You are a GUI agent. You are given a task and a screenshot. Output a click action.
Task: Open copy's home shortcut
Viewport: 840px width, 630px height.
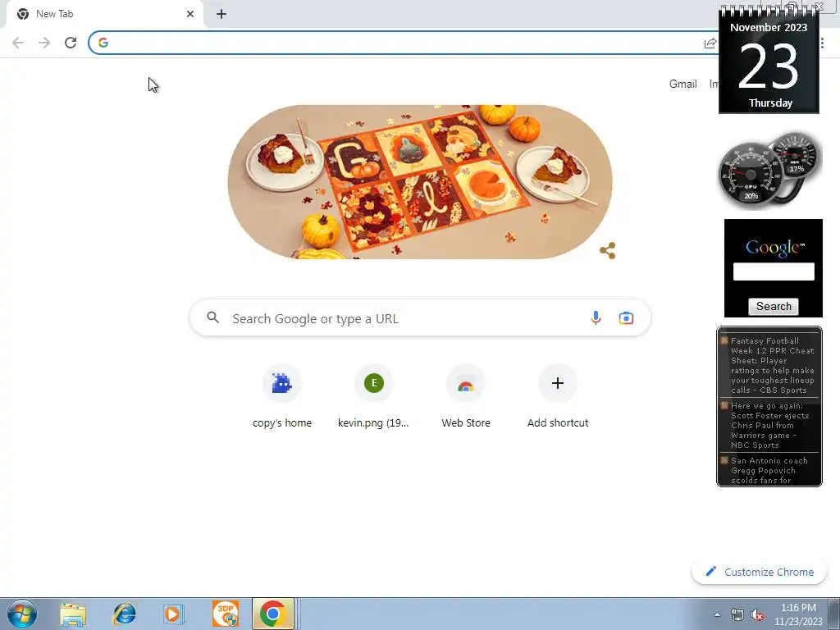click(x=282, y=398)
